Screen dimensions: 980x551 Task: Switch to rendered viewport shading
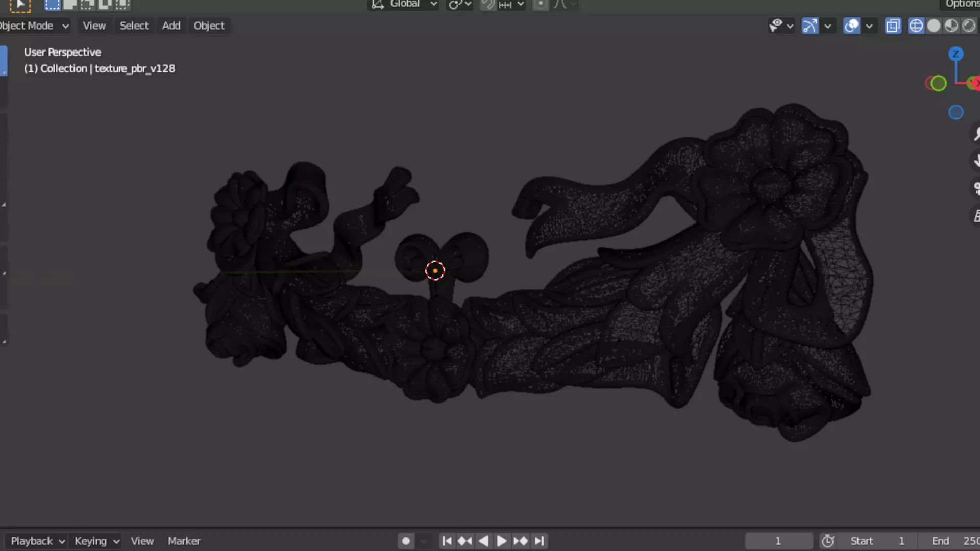tap(968, 26)
